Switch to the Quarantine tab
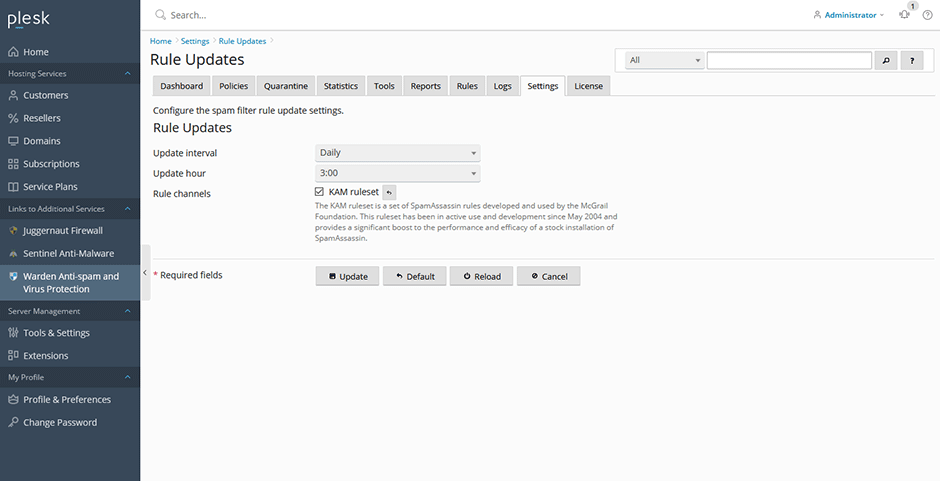Image resolution: width=940 pixels, height=481 pixels. coord(286,86)
